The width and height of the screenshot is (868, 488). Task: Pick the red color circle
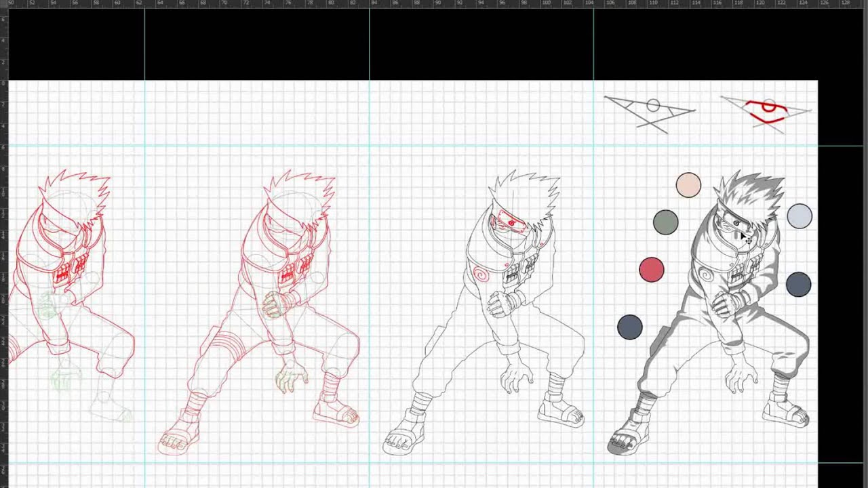652,270
